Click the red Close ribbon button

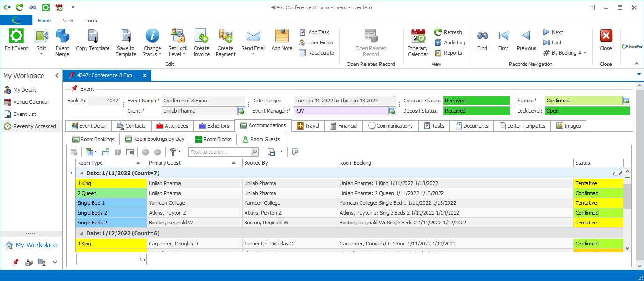click(x=606, y=36)
